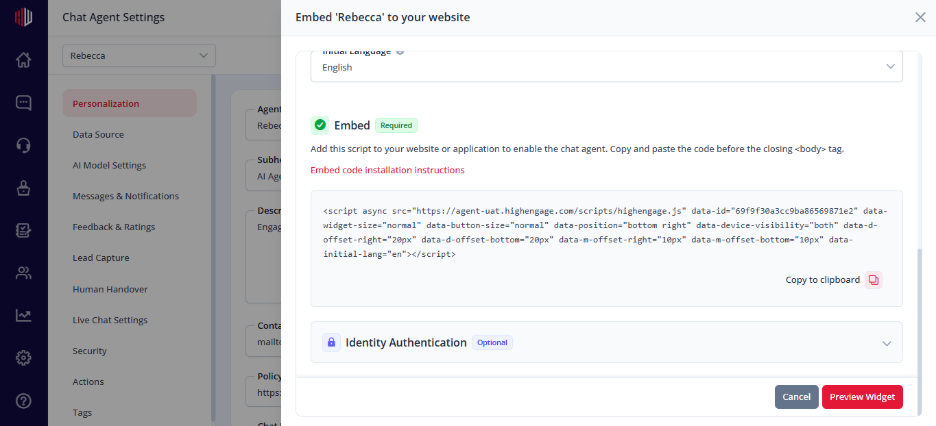This screenshot has width=936, height=426.
Task: Click the Copy to clipboard label
Action: (x=823, y=280)
